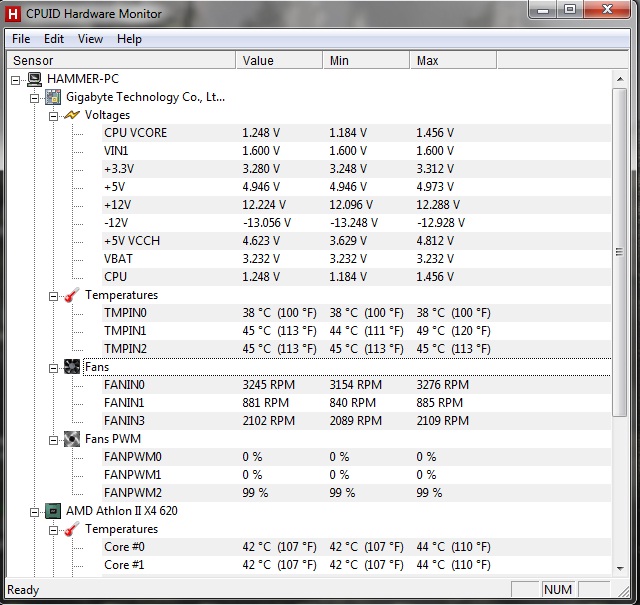
Task: Collapse the AMD Athlon II X4 620 node
Action: click(x=35, y=512)
